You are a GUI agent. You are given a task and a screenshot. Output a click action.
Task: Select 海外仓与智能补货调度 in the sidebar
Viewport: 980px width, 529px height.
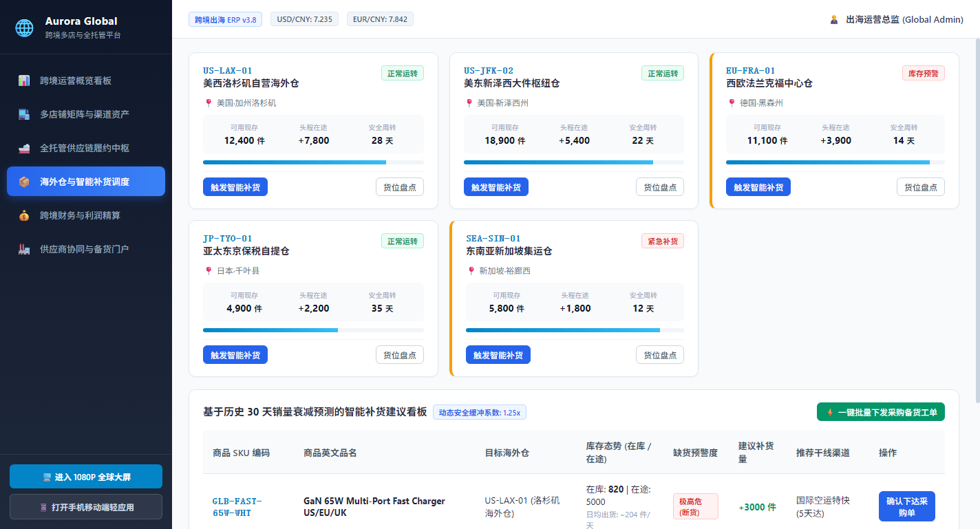coord(86,182)
